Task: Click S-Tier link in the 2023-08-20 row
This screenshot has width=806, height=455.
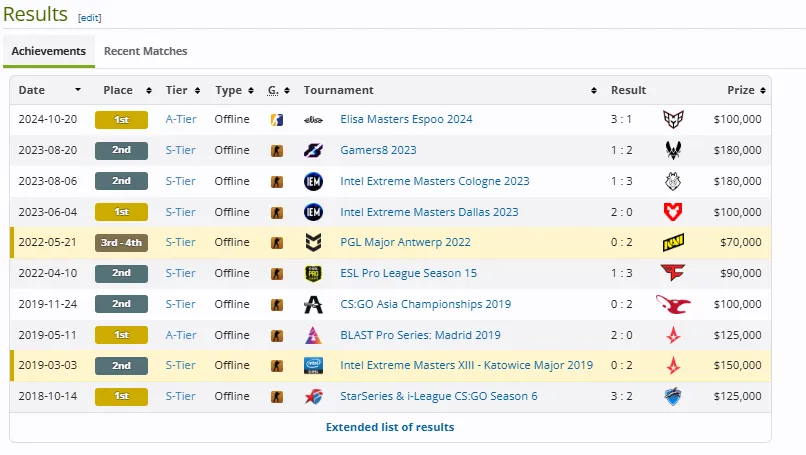Action: coord(180,150)
